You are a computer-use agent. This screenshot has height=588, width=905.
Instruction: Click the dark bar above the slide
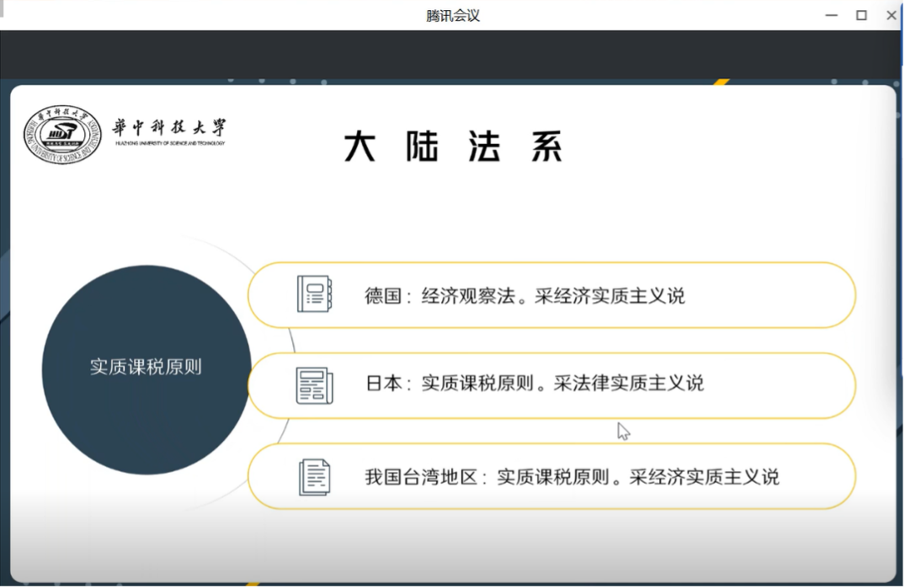click(x=452, y=55)
